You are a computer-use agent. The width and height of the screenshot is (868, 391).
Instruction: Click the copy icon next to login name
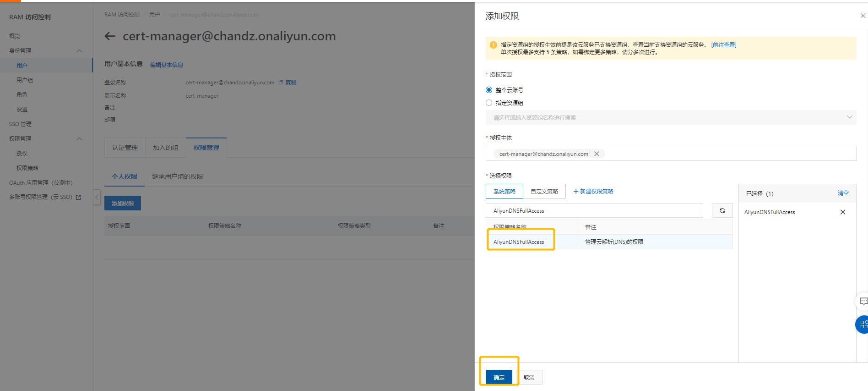pos(281,83)
